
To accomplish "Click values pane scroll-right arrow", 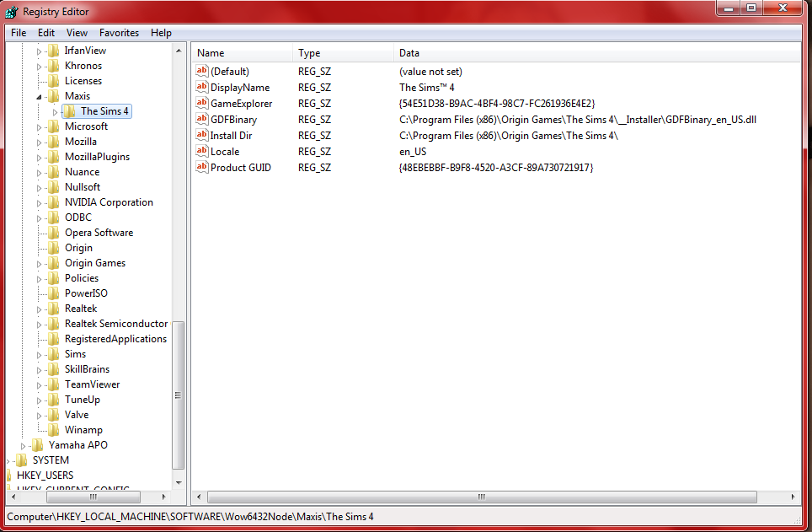I will pyautogui.click(x=793, y=497).
